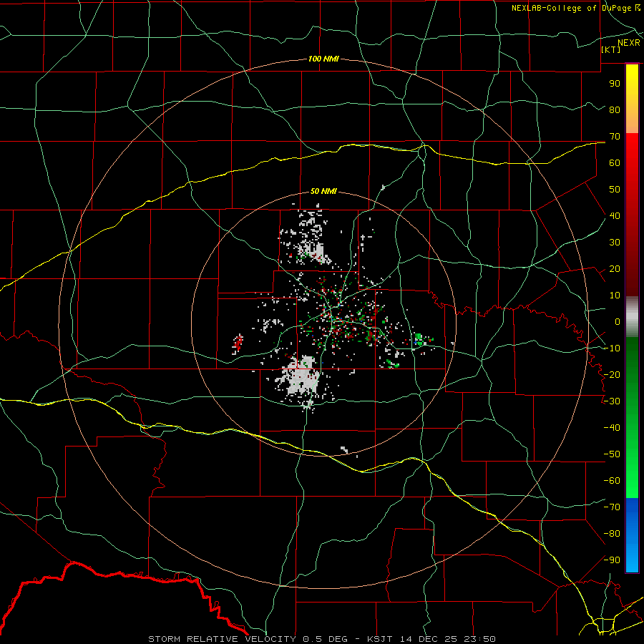Pick the gray zero-velocity band on scale
The height and width of the screenshot is (644, 644).
click(x=632, y=317)
